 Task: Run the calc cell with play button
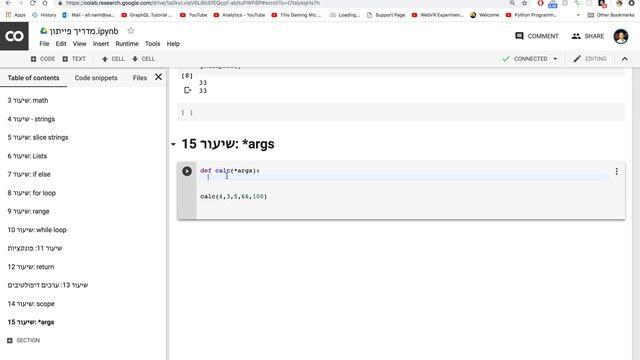point(187,171)
